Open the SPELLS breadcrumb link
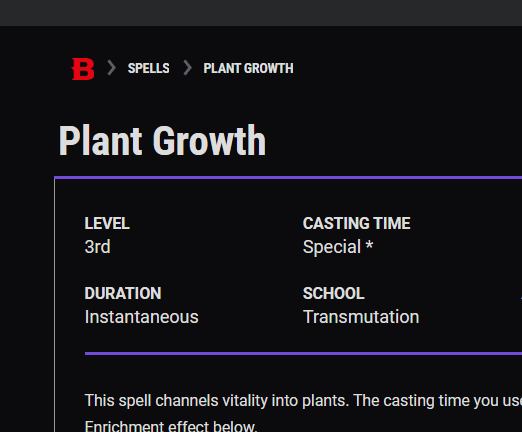 149,68
